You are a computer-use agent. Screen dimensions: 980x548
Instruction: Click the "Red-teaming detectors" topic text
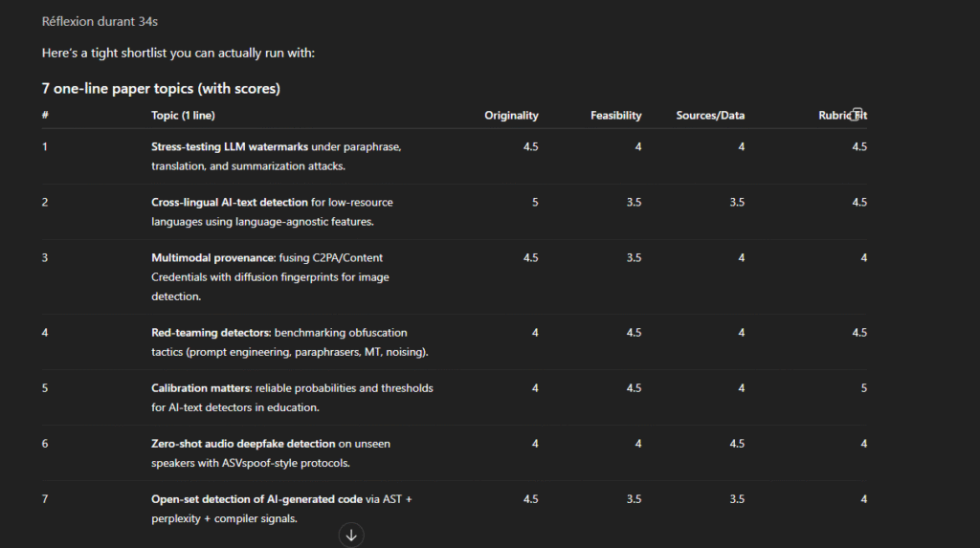pos(212,332)
